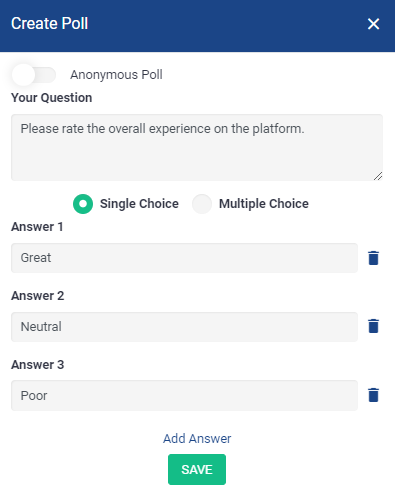The height and width of the screenshot is (496, 395).
Task: Remove the Neutral answer using trash icon
Action: coord(373,326)
